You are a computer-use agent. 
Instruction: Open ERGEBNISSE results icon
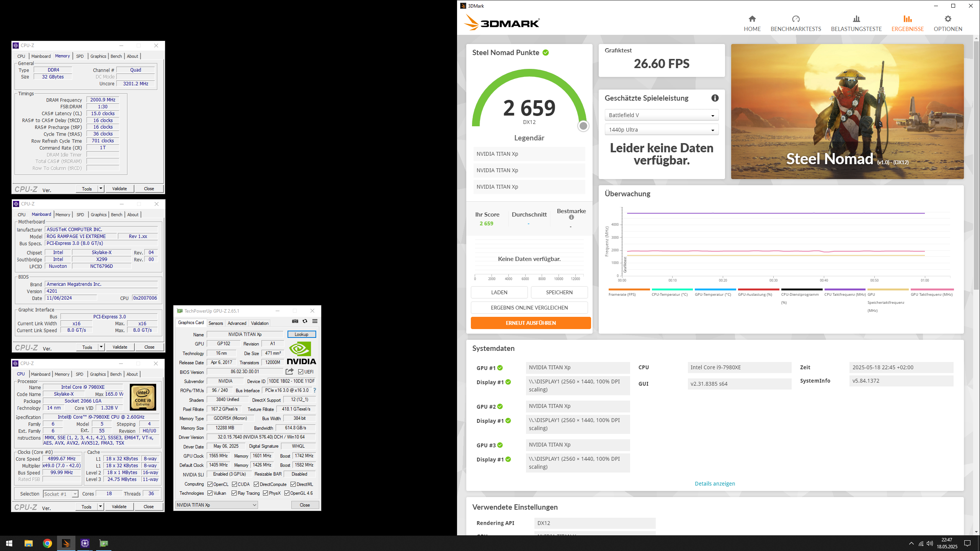[x=907, y=19]
